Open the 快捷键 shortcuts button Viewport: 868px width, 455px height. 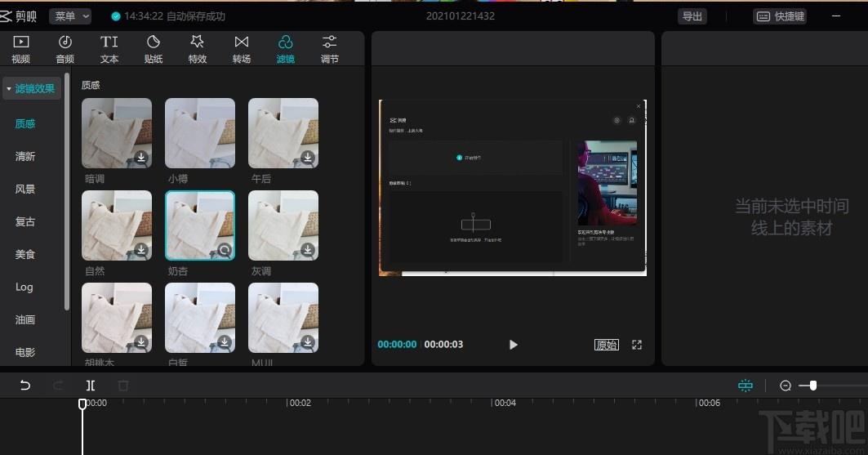pos(780,16)
